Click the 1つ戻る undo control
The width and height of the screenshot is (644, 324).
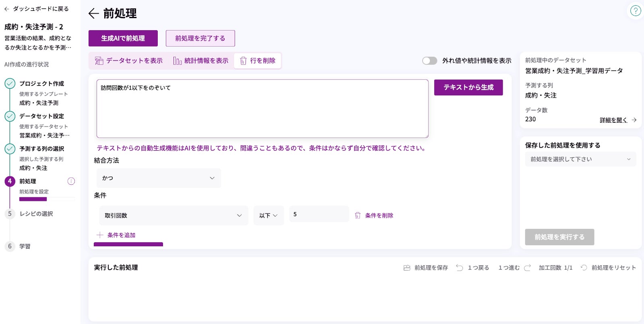tap(473, 268)
